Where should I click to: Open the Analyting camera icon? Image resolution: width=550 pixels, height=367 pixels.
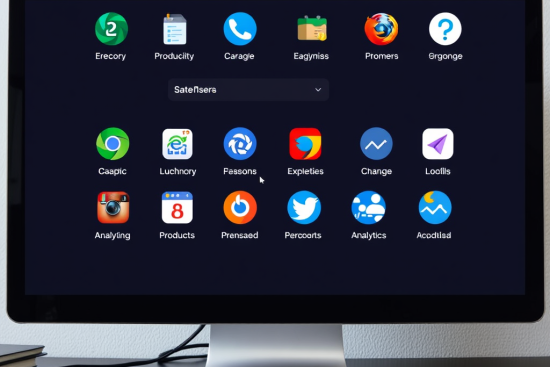point(113,207)
